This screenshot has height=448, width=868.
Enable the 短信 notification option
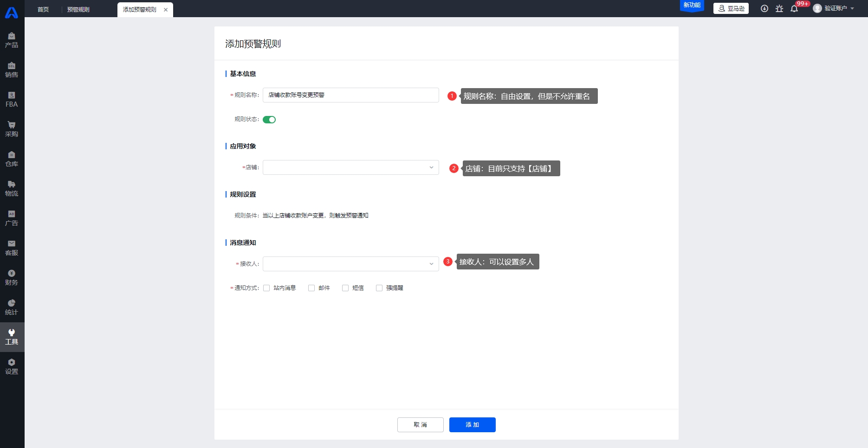tap(345, 288)
